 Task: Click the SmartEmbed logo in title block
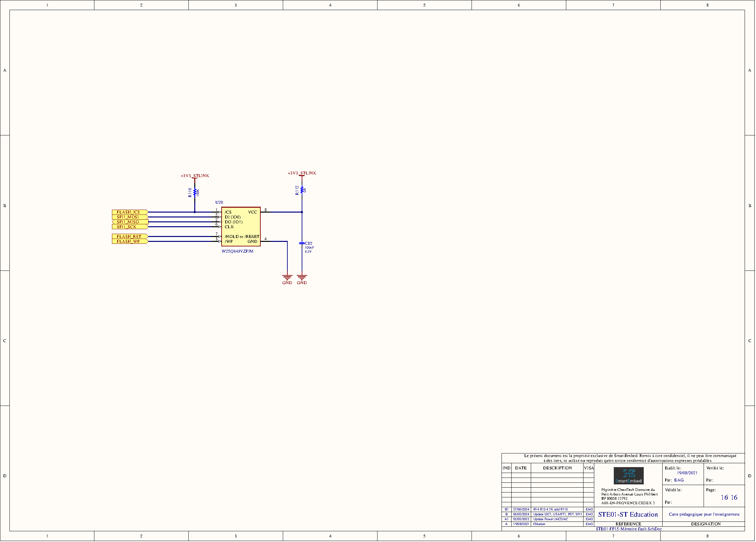click(628, 476)
